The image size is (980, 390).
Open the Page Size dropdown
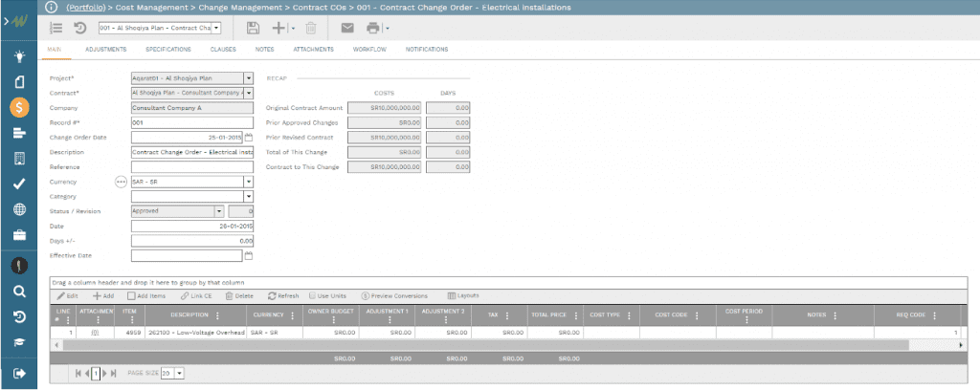click(179, 373)
